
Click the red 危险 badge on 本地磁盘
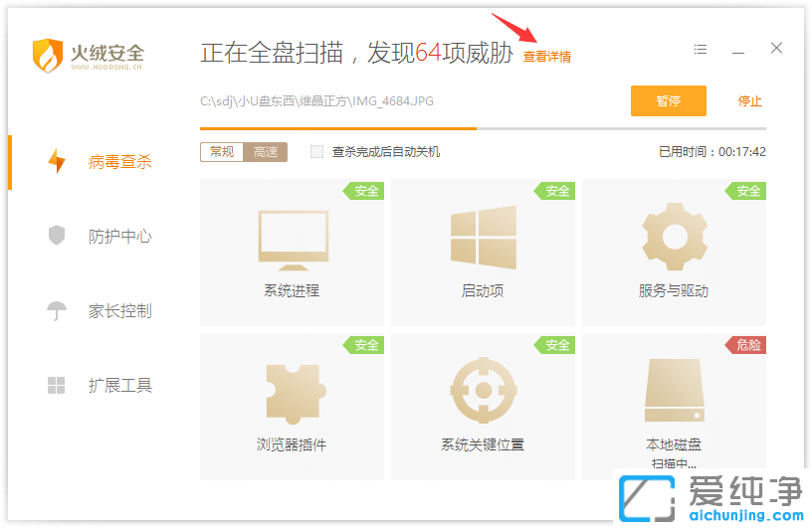click(745, 345)
